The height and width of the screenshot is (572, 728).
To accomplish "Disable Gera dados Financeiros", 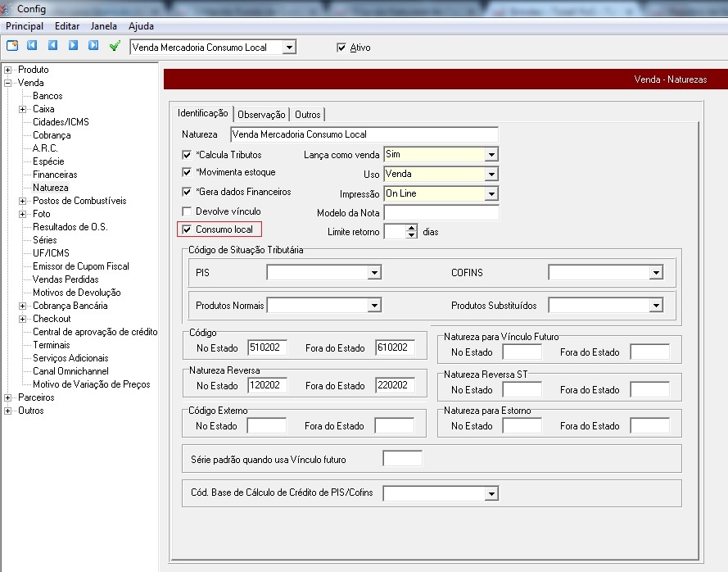I will coord(187,192).
